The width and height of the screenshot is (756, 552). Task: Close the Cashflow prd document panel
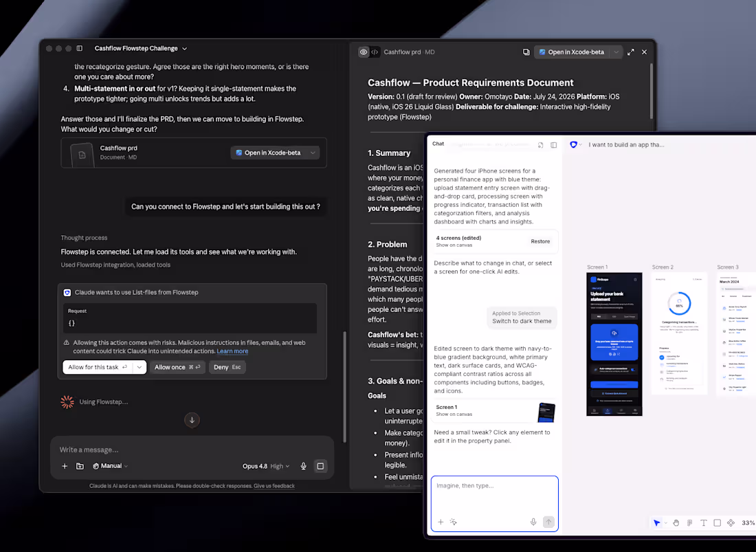644,52
